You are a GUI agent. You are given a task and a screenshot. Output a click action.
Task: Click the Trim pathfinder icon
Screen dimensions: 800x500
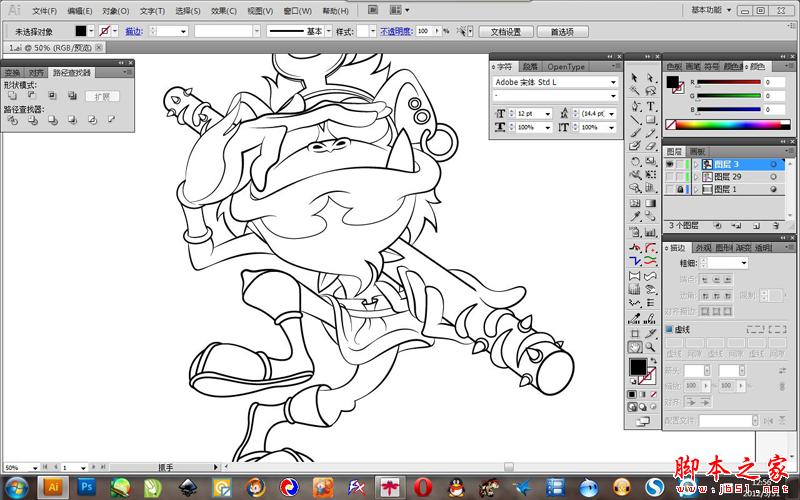[32, 120]
